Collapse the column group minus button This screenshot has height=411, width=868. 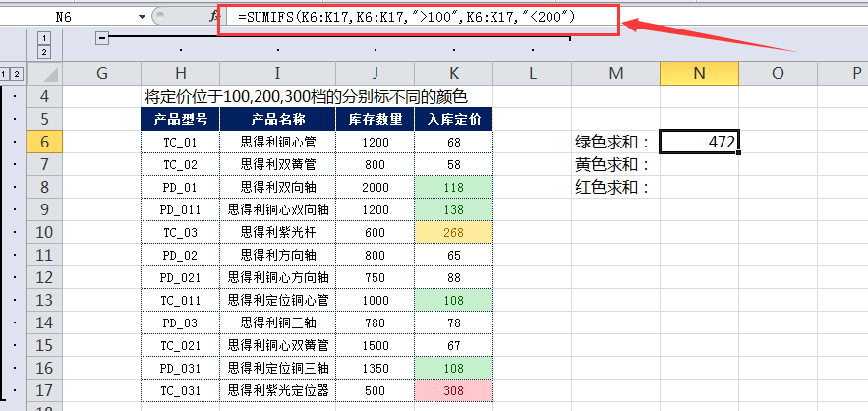pos(102,38)
